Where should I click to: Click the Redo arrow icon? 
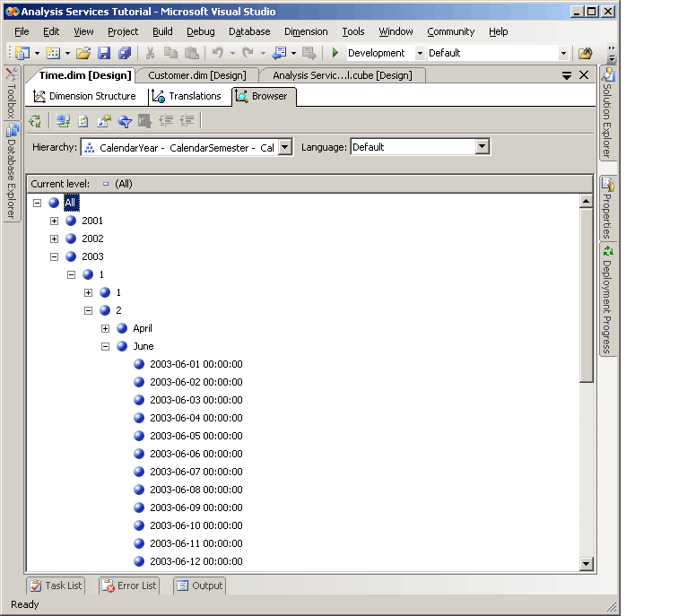point(248,53)
